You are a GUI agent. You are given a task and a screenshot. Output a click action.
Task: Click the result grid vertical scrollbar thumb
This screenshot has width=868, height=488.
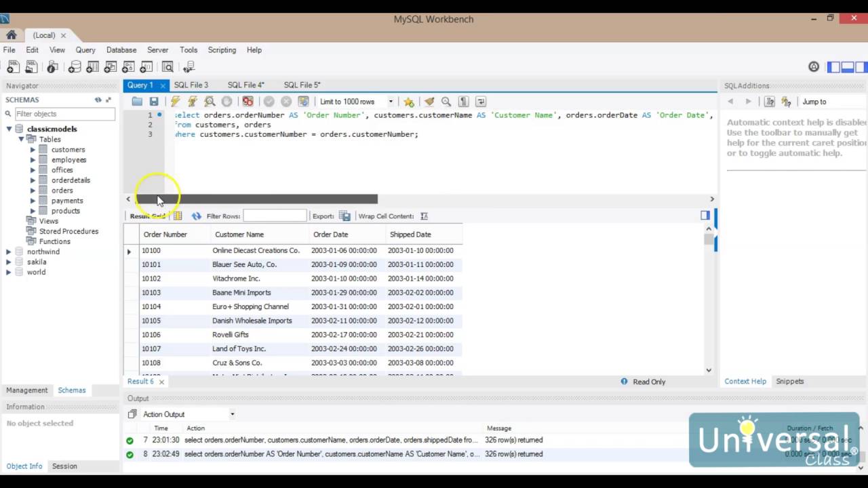point(709,239)
